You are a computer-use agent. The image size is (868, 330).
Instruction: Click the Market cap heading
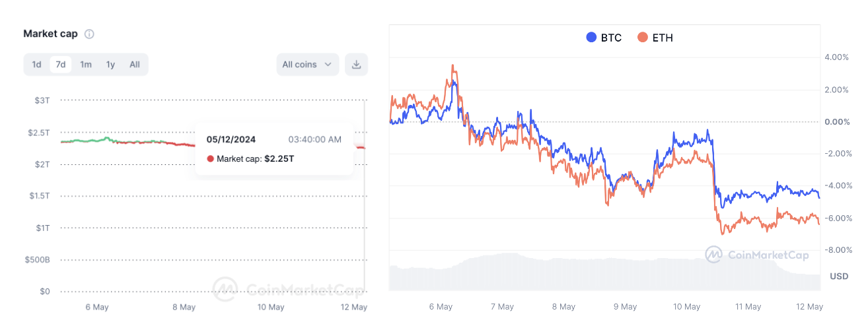(x=50, y=34)
